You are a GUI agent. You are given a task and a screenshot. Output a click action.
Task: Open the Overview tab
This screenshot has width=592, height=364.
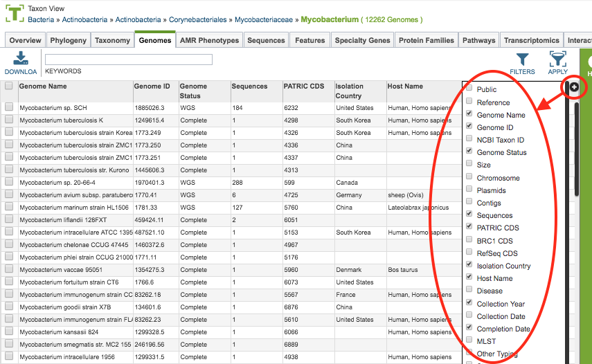point(26,40)
